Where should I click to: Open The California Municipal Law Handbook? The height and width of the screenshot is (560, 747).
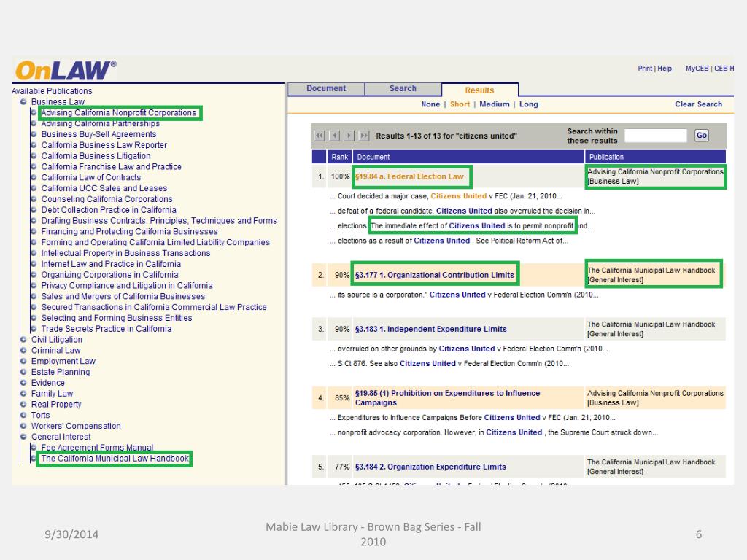115,459
